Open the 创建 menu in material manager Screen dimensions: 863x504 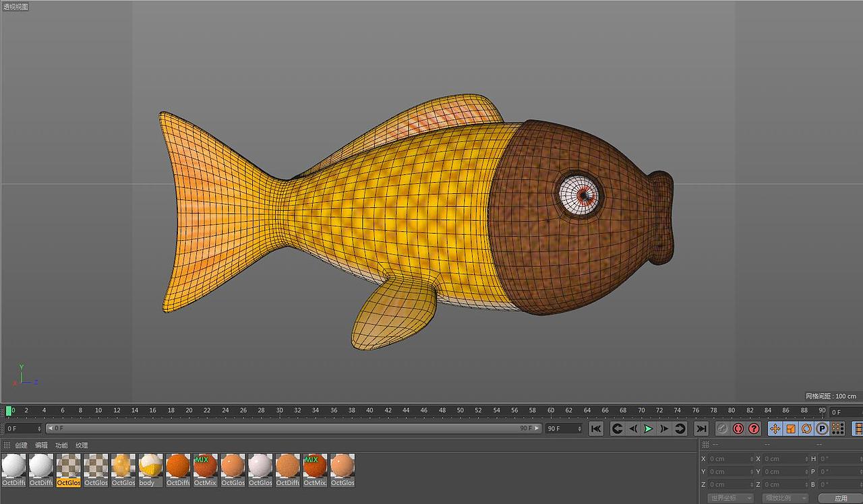[22, 445]
